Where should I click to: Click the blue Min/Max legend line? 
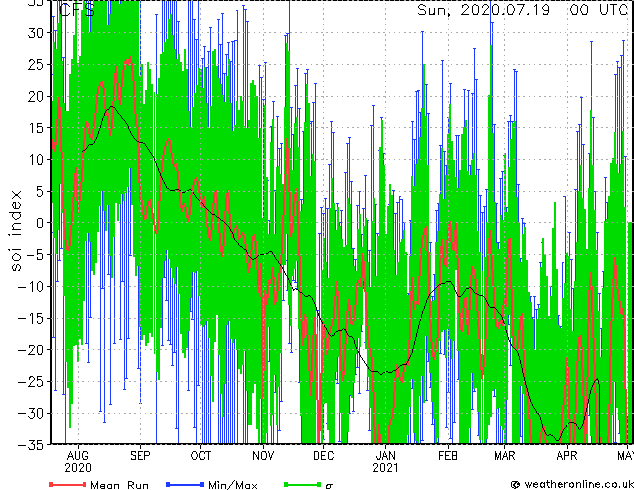click(x=184, y=484)
